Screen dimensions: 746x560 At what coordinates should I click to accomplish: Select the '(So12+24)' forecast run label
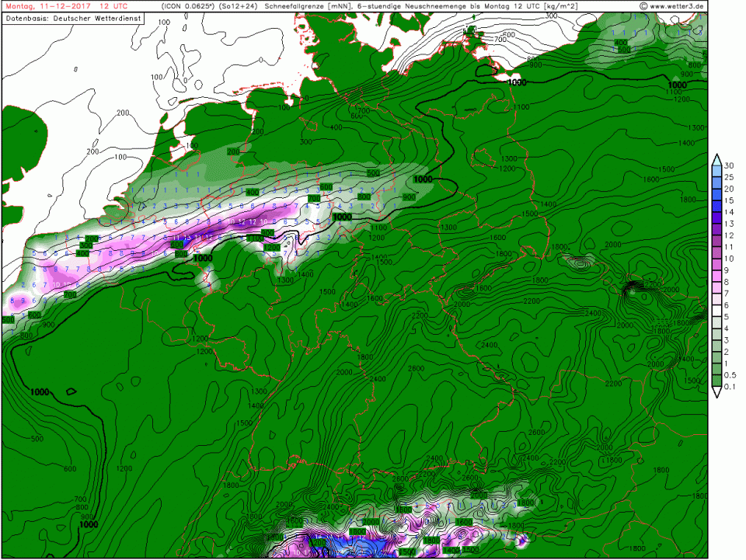[x=239, y=6]
